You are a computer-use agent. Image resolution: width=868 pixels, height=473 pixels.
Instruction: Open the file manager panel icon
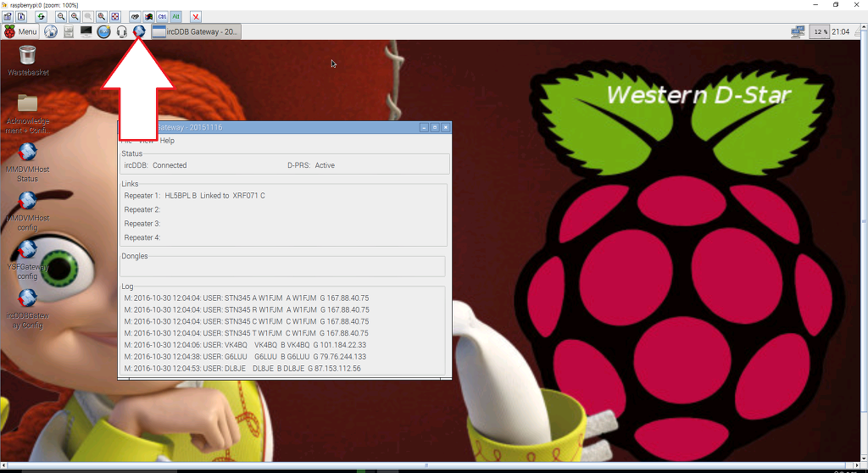pos(69,31)
